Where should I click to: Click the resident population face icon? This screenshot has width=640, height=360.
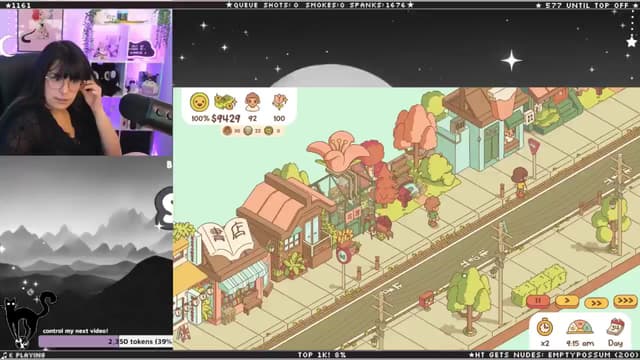click(x=252, y=102)
